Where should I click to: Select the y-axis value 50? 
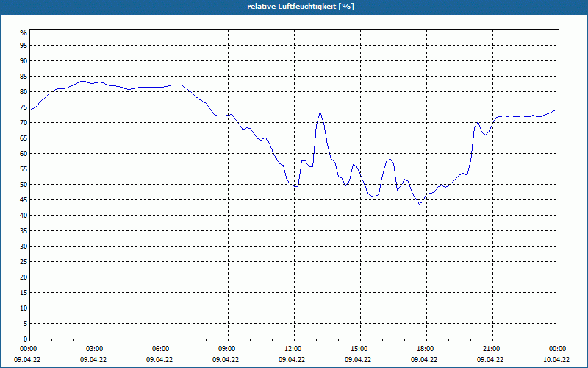click(x=24, y=185)
